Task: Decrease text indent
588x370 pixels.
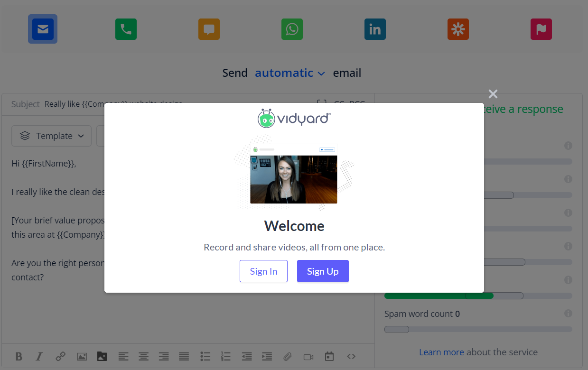Action: [x=246, y=356]
